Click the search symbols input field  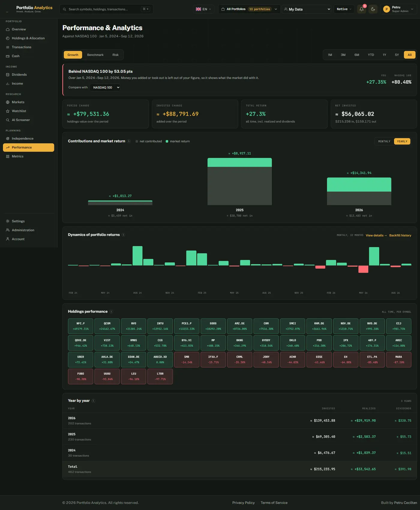coord(106,9)
